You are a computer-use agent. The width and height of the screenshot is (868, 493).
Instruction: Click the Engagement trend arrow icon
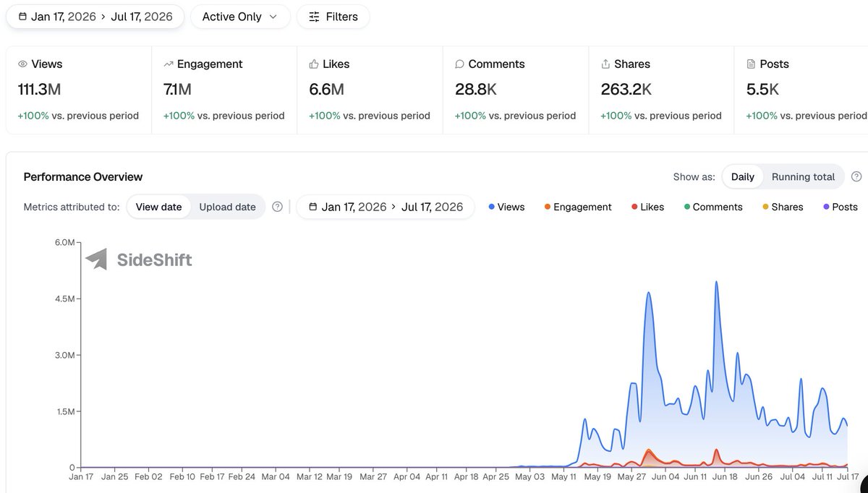pyautogui.click(x=169, y=64)
